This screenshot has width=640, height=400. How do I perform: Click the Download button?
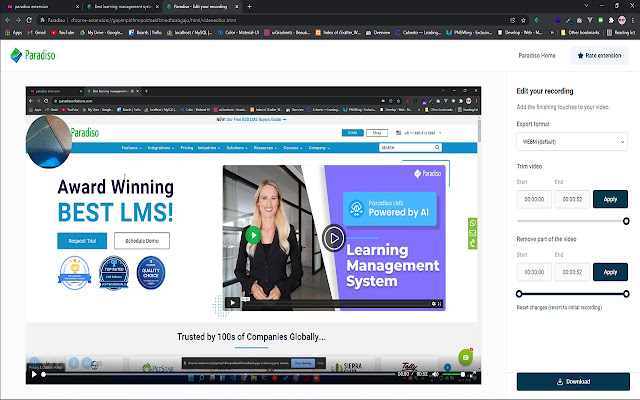coord(573,382)
